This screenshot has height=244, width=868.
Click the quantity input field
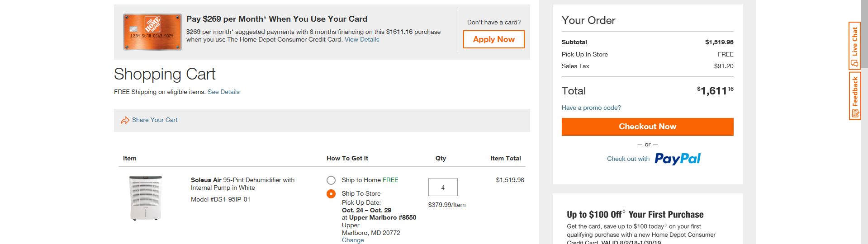(x=443, y=187)
